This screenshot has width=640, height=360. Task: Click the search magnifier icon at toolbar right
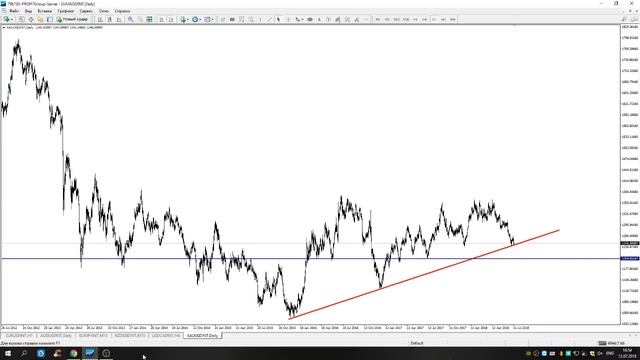(x=624, y=19)
